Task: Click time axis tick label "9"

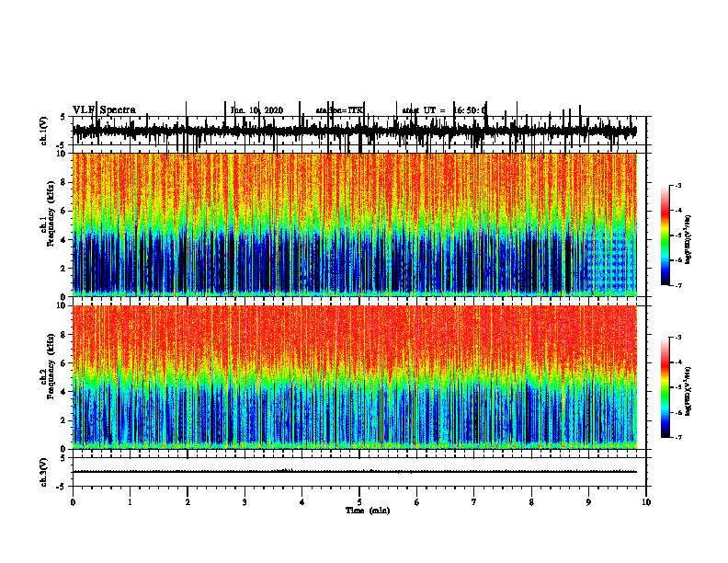Action: tap(588, 502)
